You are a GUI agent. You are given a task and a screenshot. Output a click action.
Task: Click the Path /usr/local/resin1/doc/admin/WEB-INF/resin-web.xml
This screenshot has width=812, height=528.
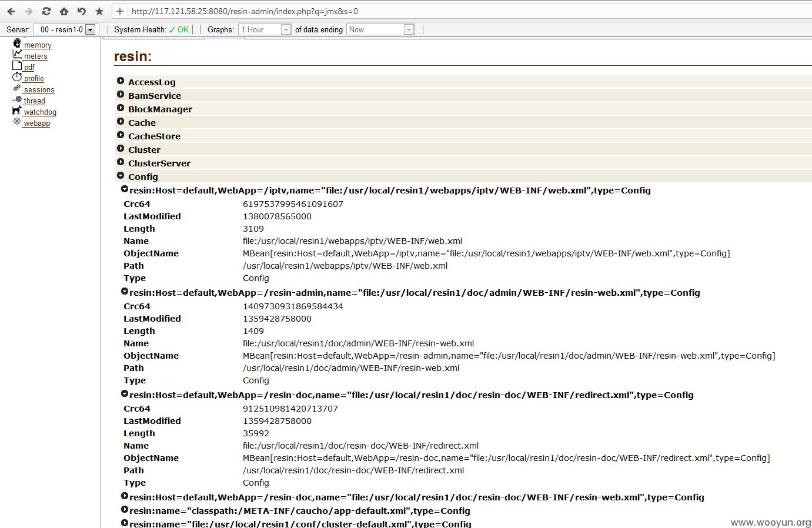[x=351, y=368]
